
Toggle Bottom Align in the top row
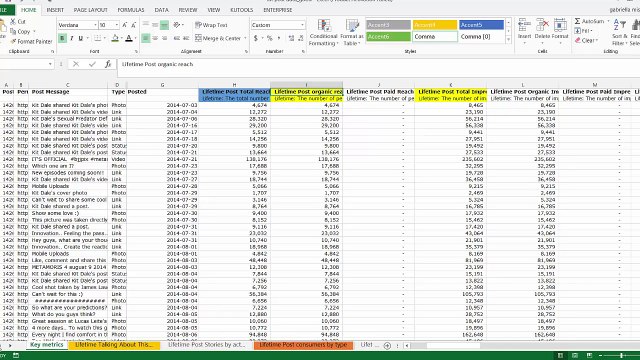coord(164,25)
